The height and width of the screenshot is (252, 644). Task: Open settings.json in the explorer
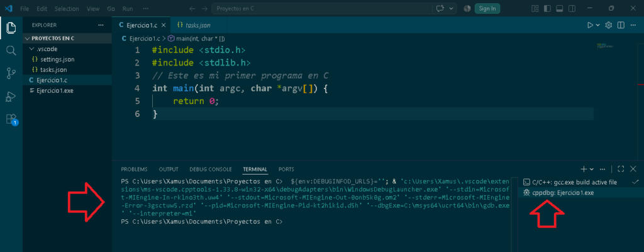tap(67, 59)
